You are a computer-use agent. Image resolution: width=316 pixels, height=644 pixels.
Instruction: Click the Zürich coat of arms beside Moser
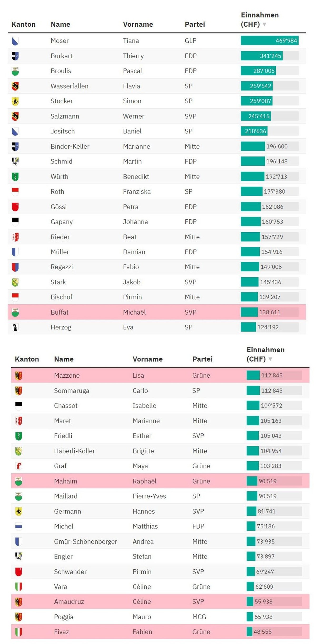coord(15,41)
